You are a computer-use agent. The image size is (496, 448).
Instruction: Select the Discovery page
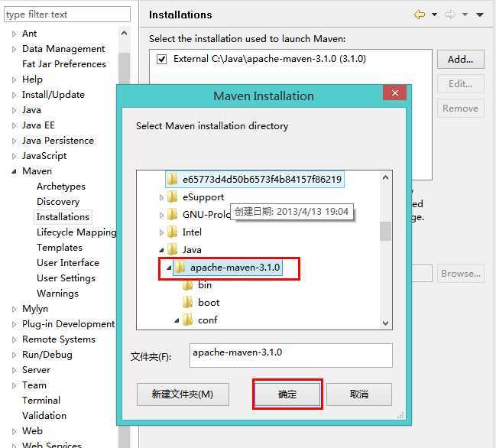pyautogui.click(x=58, y=202)
